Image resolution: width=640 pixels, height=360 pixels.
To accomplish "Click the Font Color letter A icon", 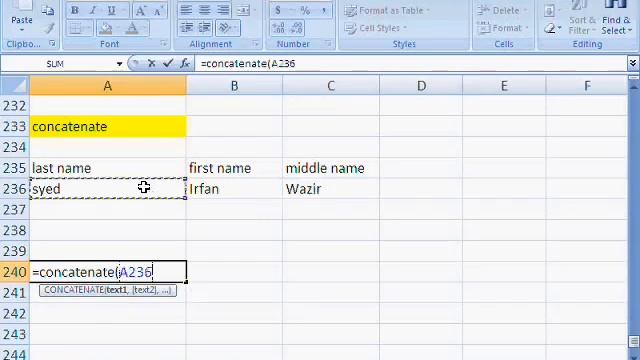I will point(132,28).
